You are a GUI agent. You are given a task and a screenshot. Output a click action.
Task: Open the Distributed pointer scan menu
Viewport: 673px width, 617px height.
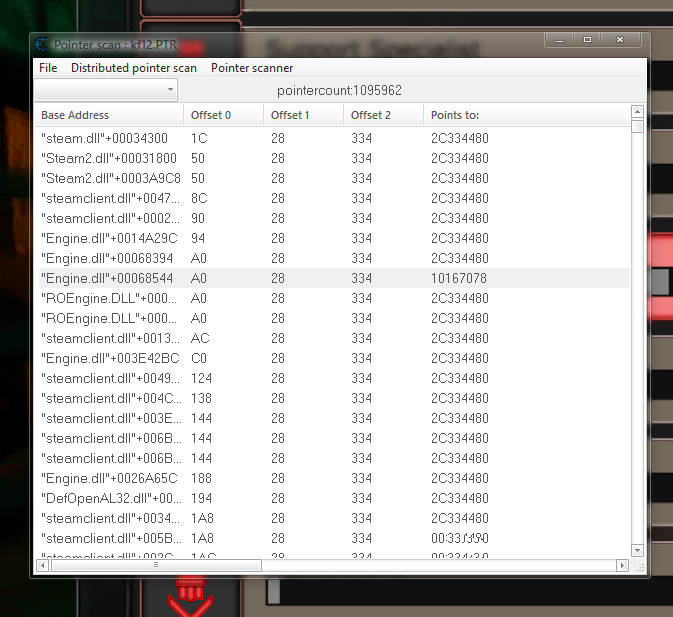[x=134, y=68]
